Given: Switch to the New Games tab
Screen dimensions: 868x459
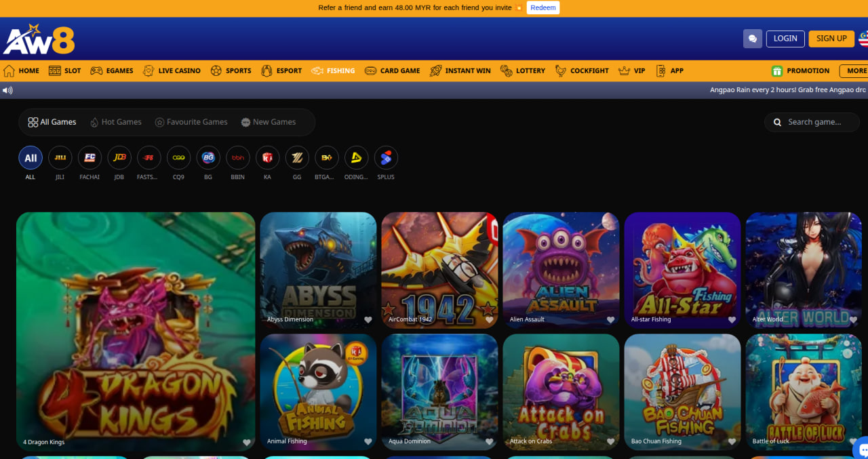Looking at the screenshot, I should (x=269, y=122).
